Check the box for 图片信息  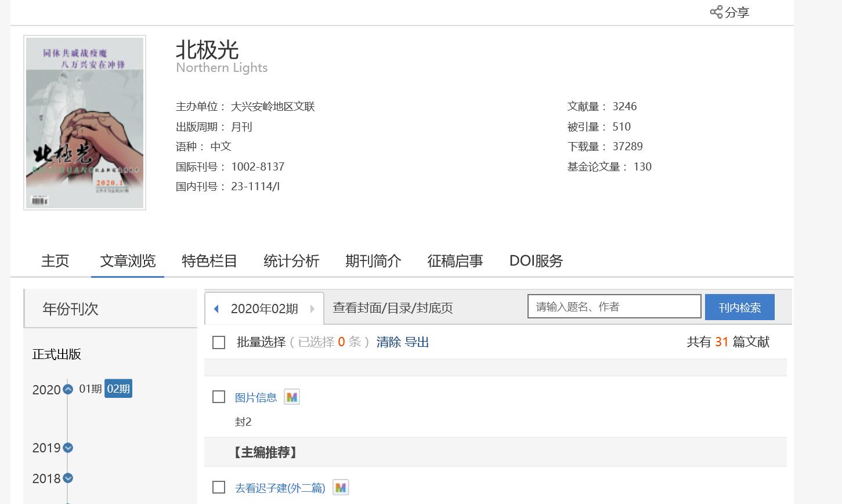pos(219,397)
